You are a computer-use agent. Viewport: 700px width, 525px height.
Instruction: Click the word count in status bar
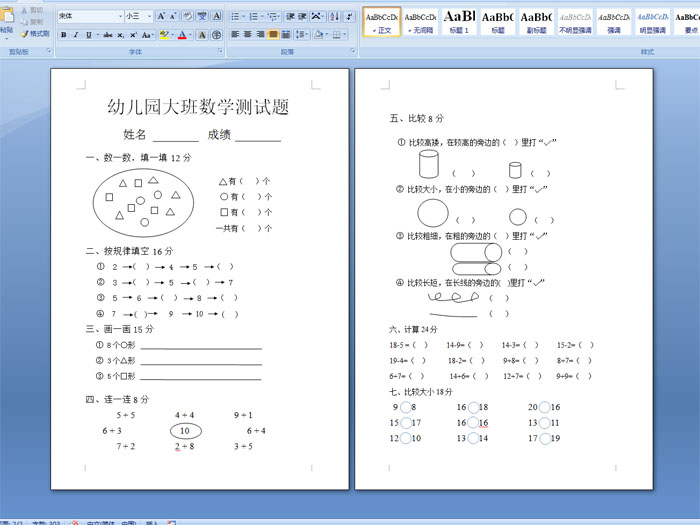coord(46,523)
